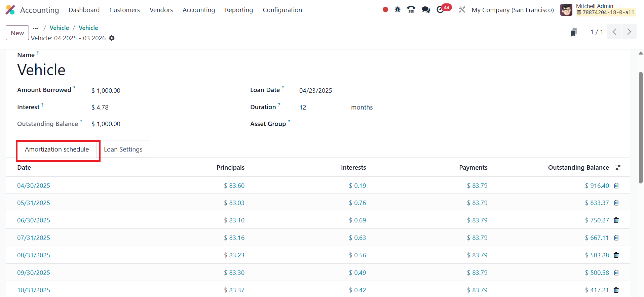Viewport: 644px width, 297px height.
Task: Open the chat conversations icon
Action: click(x=426, y=10)
